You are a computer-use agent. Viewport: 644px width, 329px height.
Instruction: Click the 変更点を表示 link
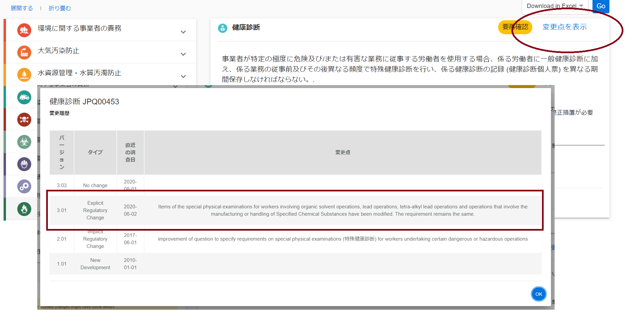pyautogui.click(x=565, y=27)
